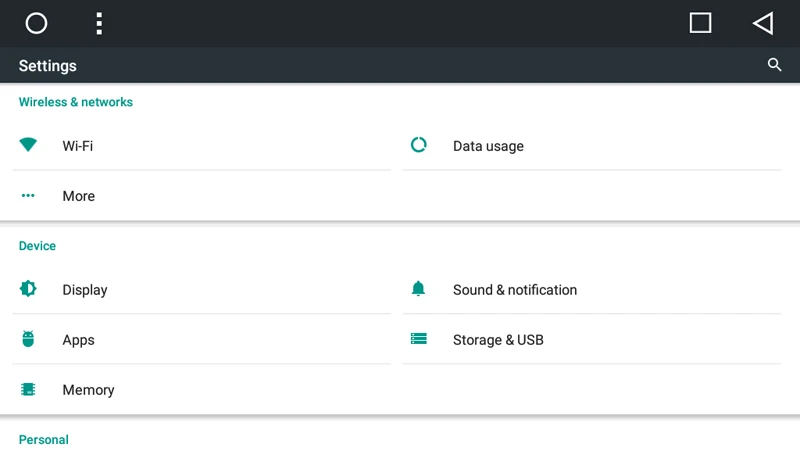This screenshot has width=800, height=469.
Task: Click the Storage & USB icon
Action: [418, 339]
